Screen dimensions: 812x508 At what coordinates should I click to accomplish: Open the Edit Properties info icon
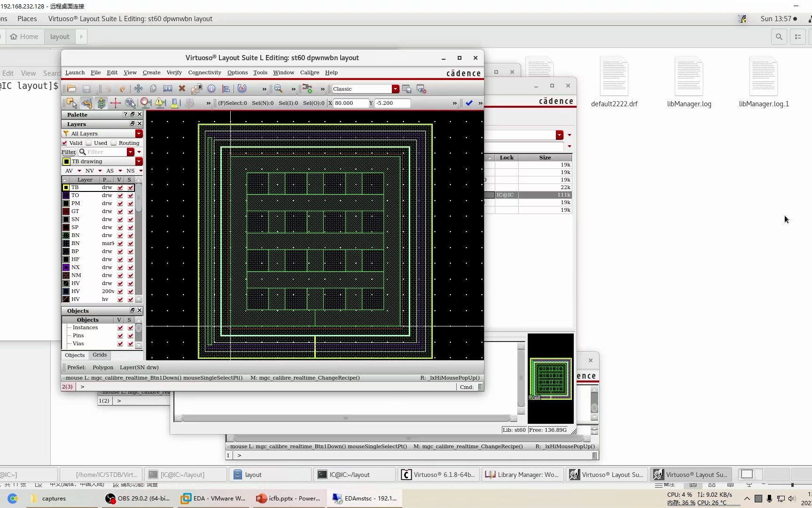tap(211, 88)
